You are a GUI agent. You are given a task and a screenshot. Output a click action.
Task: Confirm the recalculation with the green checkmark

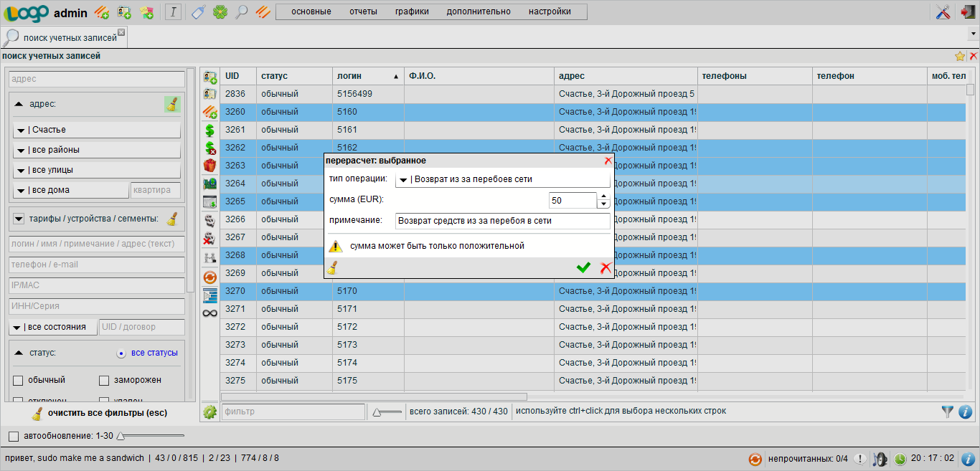pos(583,267)
